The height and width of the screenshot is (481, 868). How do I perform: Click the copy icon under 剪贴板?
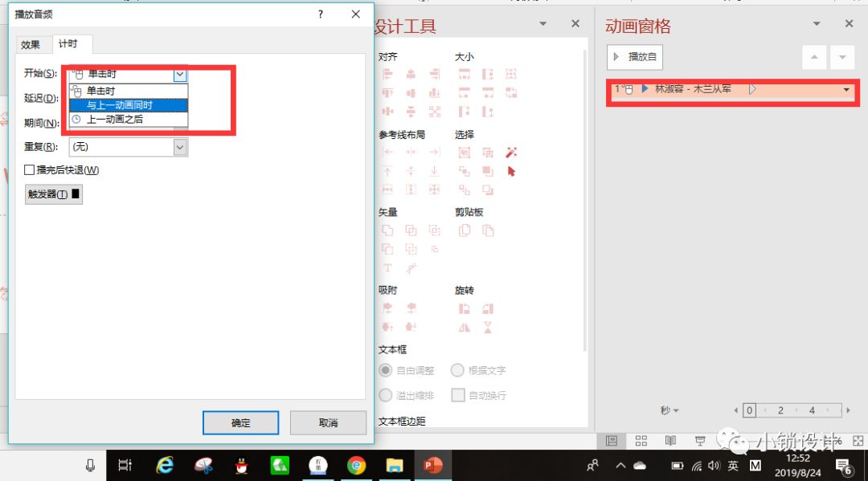464,230
